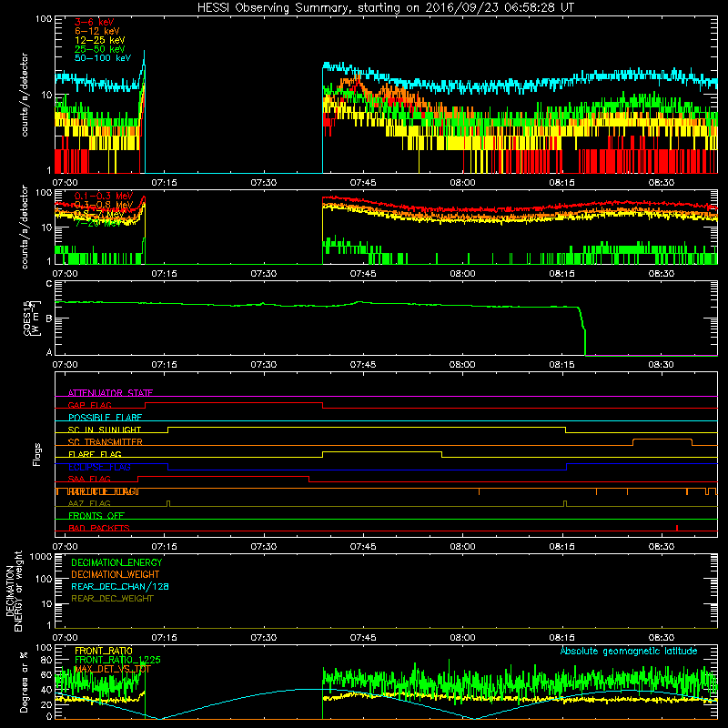The height and width of the screenshot is (728, 728).
Task: Select the '3-6 keV' legend label
Action: tap(95, 22)
